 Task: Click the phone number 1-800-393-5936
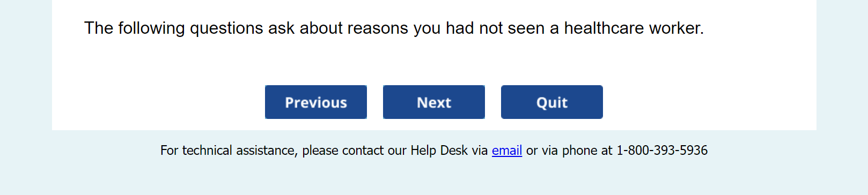point(662,151)
